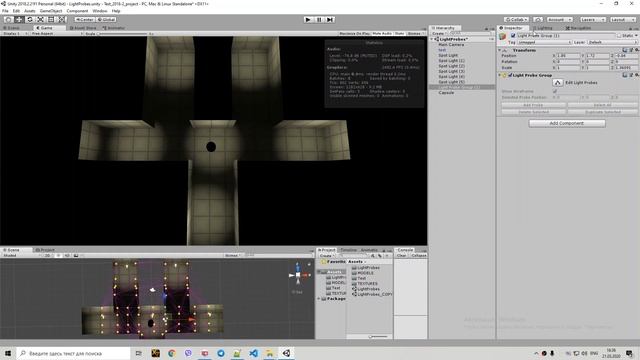640x360 pixels.
Task: Click the scene orientation gizmo
Action: coord(298,275)
